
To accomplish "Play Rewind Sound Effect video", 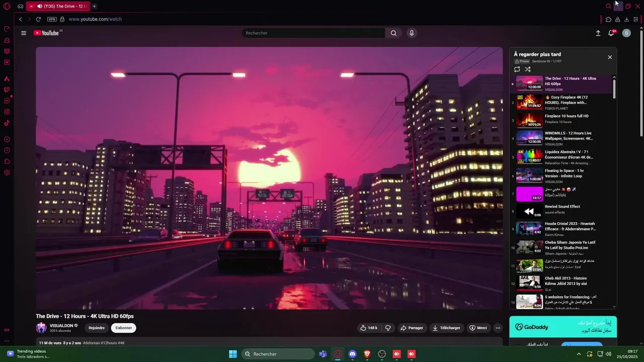I will tap(561, 211).
